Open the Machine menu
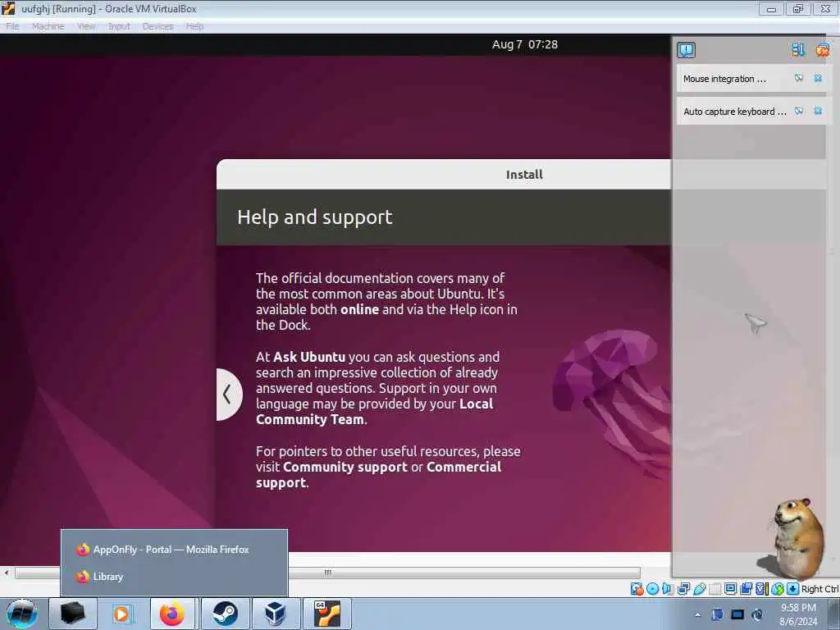The image size is (840, 630). [48, 26]
